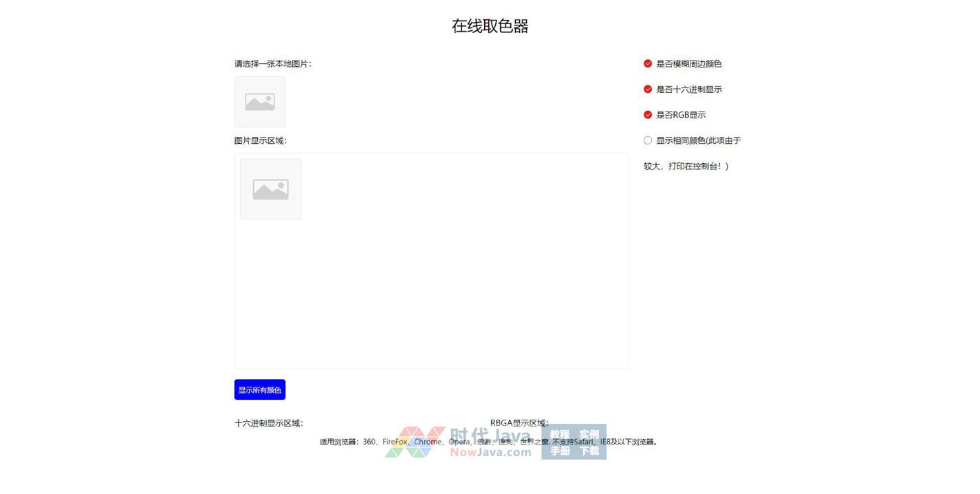
Task: Click 实例 in the watermark box
Action: point(589,434)
